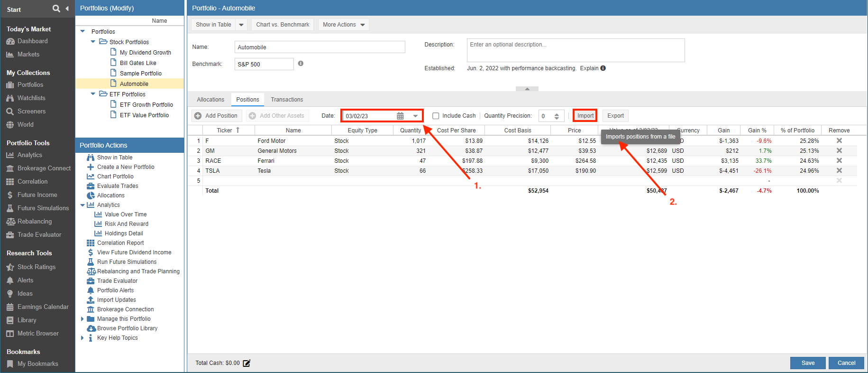Viewport: 868px width, 373px height.
Task: Open Future Income in sidebar
Action: (x=37, y=195)
